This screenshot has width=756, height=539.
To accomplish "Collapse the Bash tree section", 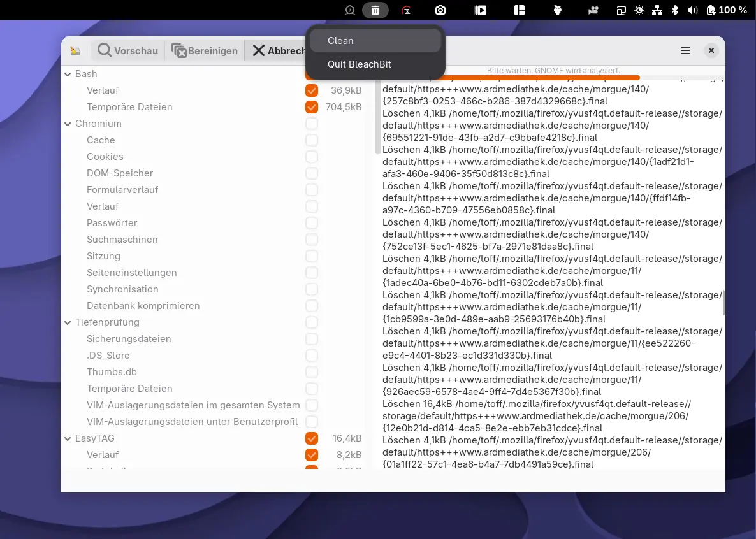I will click(68, 74).
